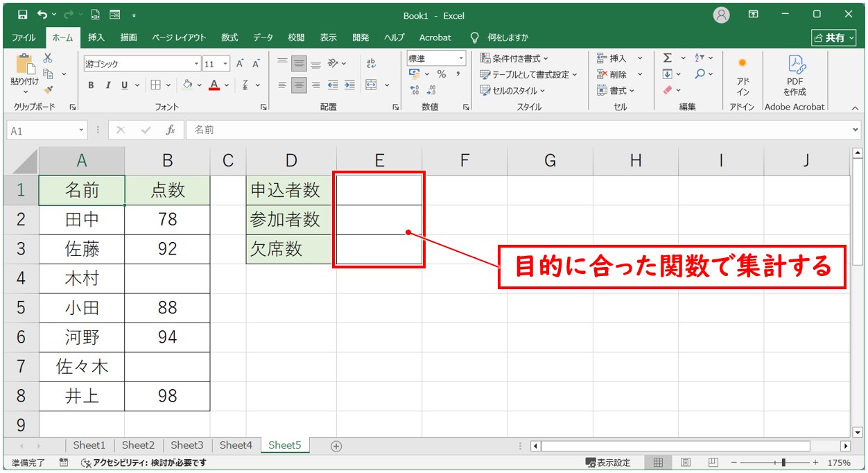The image size is (868, 473).
Task: Toggle bold formatting
Action: pos(91,85)
